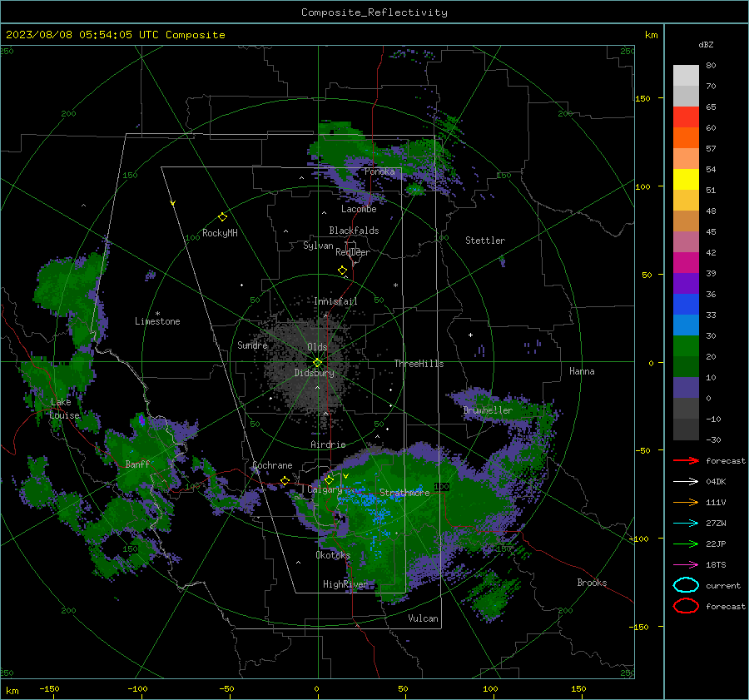
Task: Click the Ponoka city label
Action: tap(379, 171)
